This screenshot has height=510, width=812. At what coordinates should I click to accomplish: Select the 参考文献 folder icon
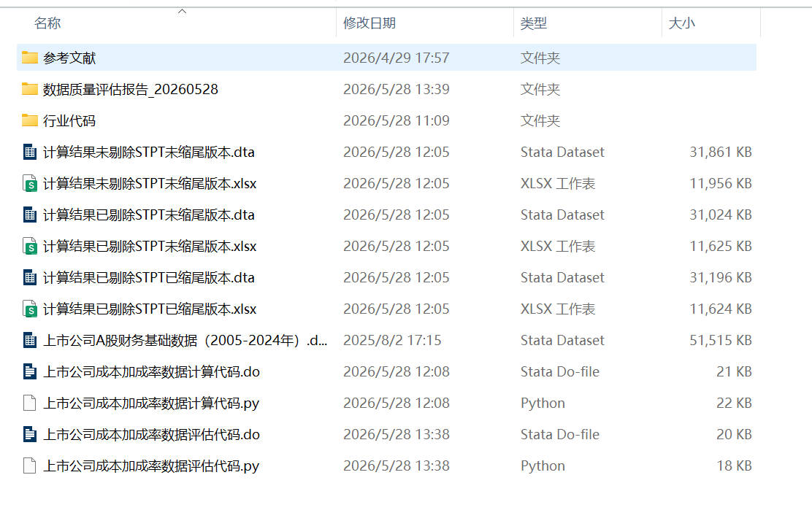(29, 58)
